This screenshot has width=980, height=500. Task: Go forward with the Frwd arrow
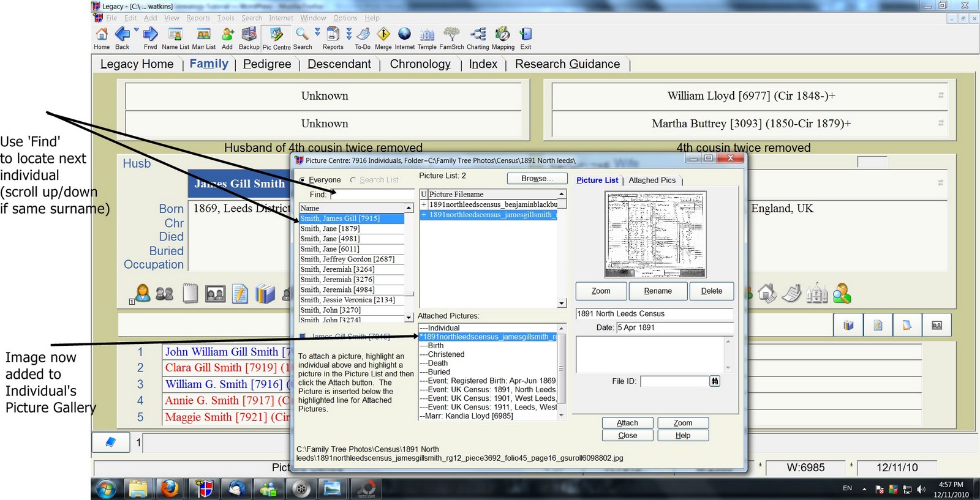[150, 38]
